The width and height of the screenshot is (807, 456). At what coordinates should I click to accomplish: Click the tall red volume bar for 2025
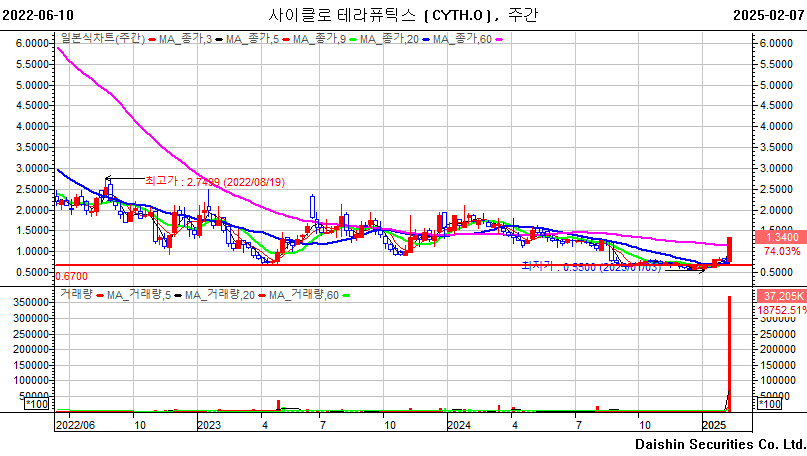[x=729, y=354]
